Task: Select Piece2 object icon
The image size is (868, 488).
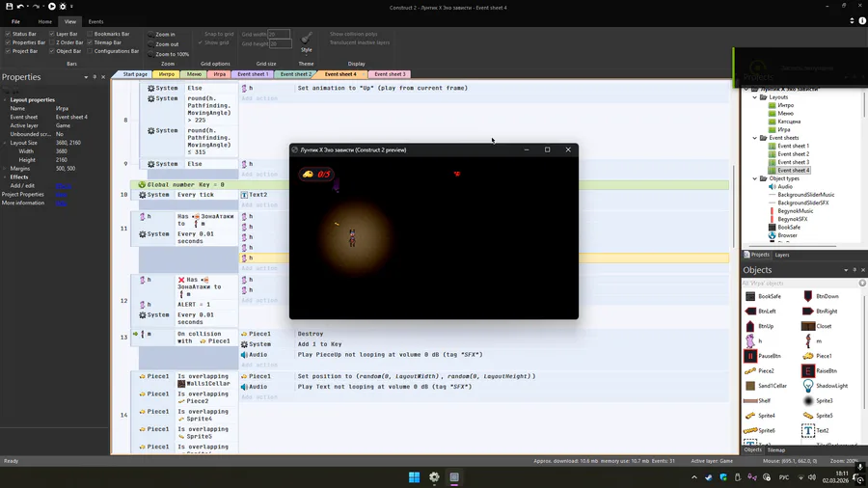Action: (750, 370)
